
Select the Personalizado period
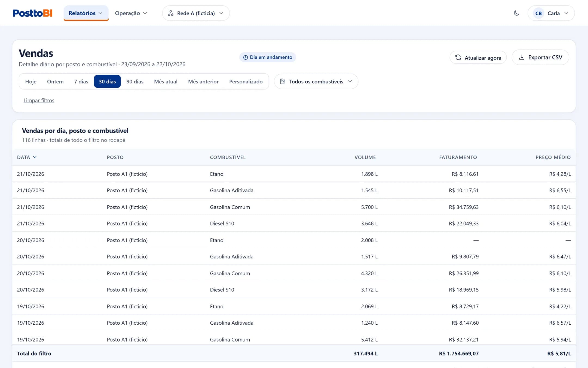246,82
